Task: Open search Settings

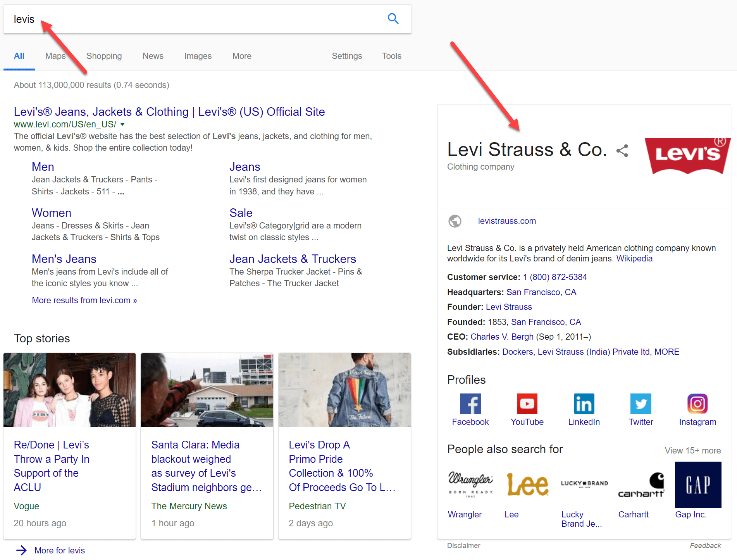Action: pyautogui.click(x=347, y=56)
